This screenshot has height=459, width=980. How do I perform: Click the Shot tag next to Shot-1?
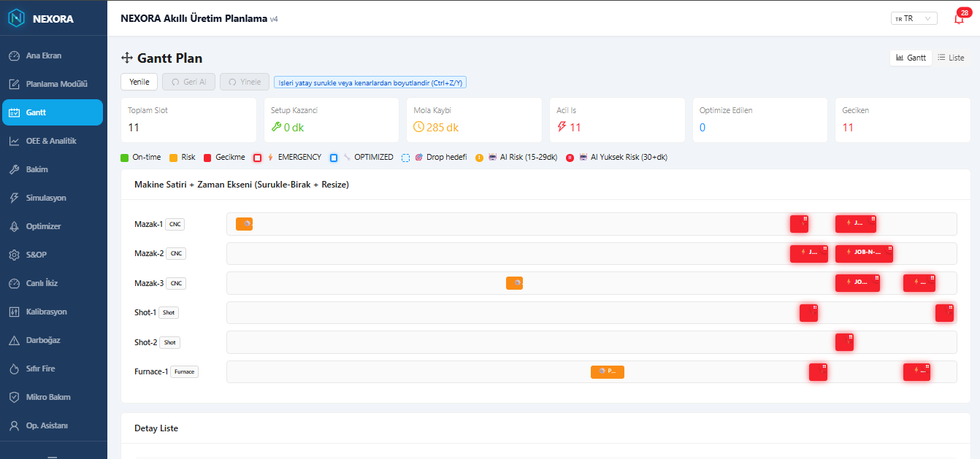pos(169,312)
